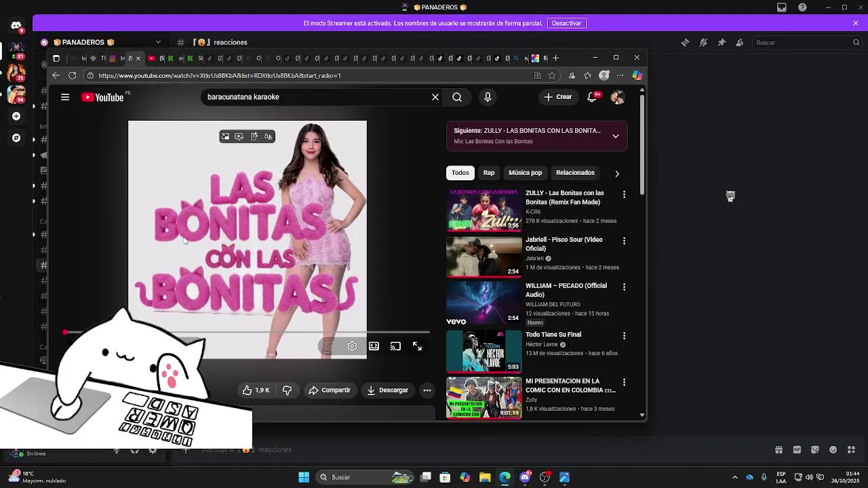This screenshot has height=488, width=868.
Task: Download the video via Descargar
Action: click(388, 390)
